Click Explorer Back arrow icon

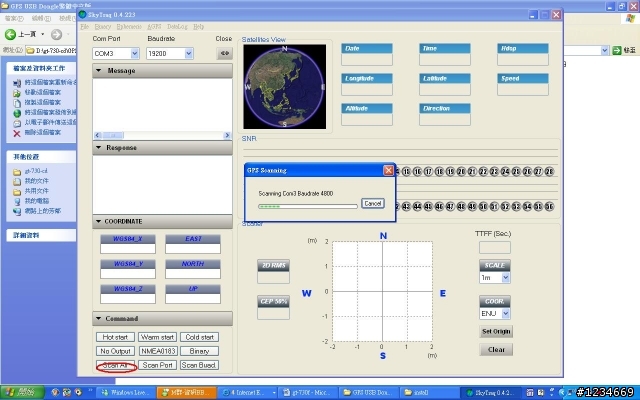coord(10,34)
